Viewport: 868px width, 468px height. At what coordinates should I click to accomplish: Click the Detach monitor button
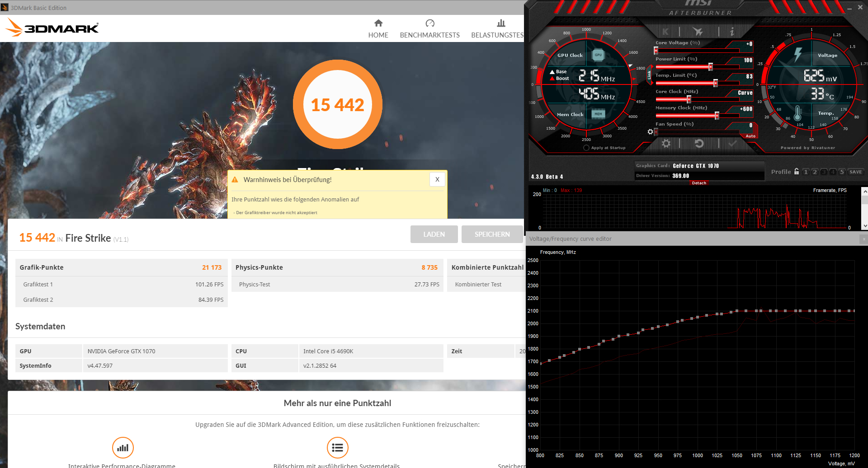pyautogui.click(x=699, y=183)
